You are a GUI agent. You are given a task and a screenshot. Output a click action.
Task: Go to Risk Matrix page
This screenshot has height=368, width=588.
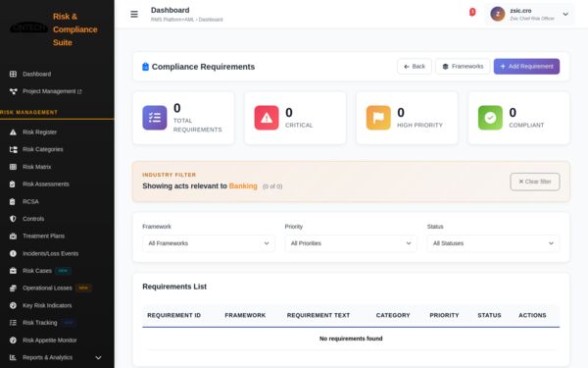click(x=37, y=167)
